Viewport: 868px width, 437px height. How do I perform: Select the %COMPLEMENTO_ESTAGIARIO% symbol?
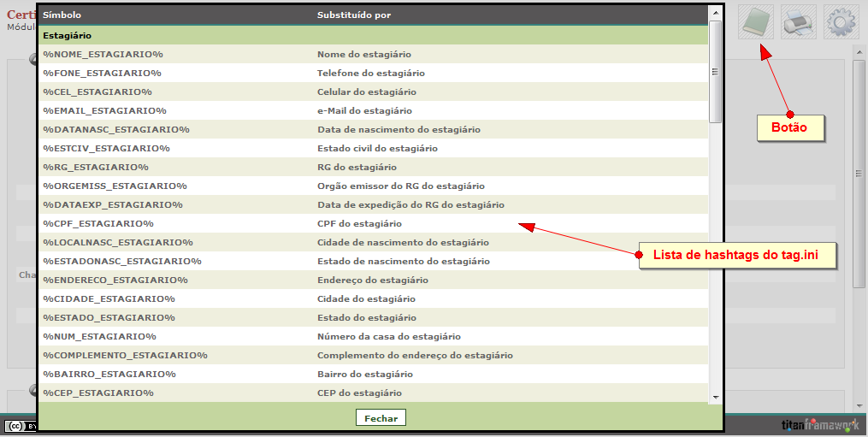pyautogui.click(x=125, y=356)
